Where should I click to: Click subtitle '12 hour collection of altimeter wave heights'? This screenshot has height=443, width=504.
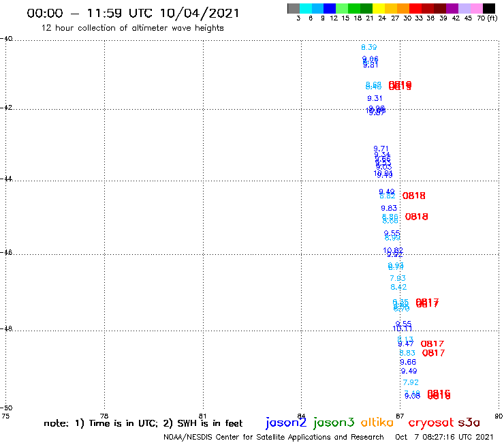[132, 28]
